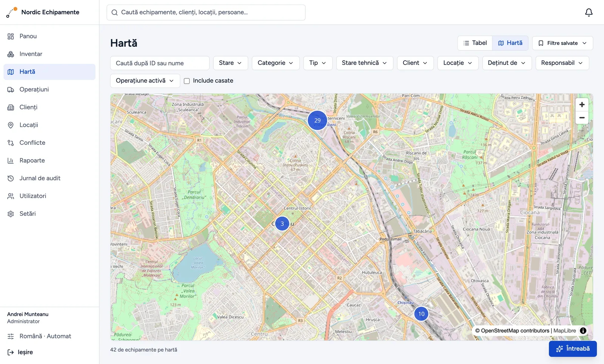
Task: Open Inventar in the sidebar
Action: (49, 54)
